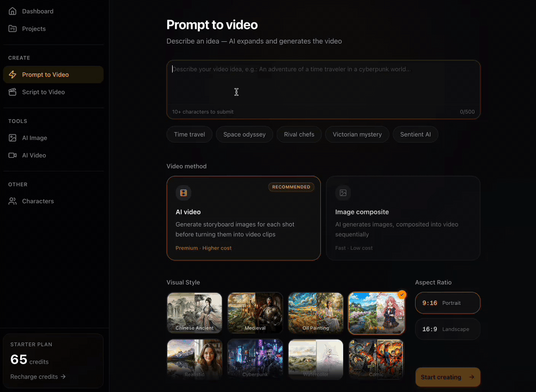Open the AI Video tool icon

pos(13,155)
